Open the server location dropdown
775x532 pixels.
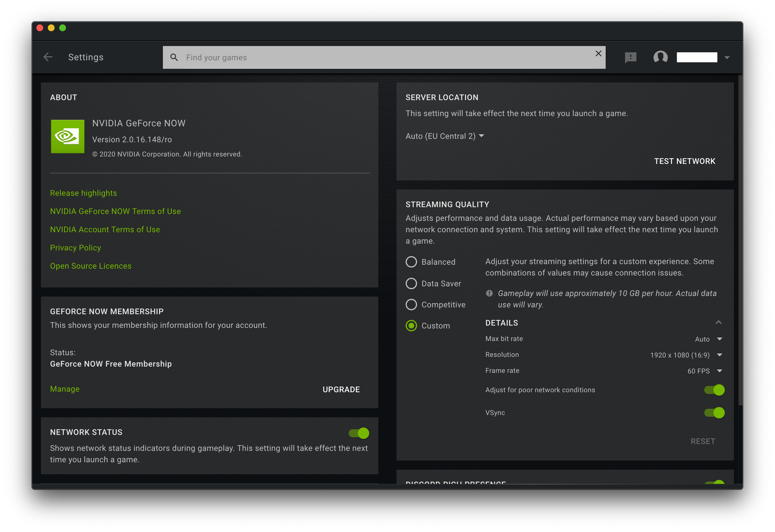(445, 136)
